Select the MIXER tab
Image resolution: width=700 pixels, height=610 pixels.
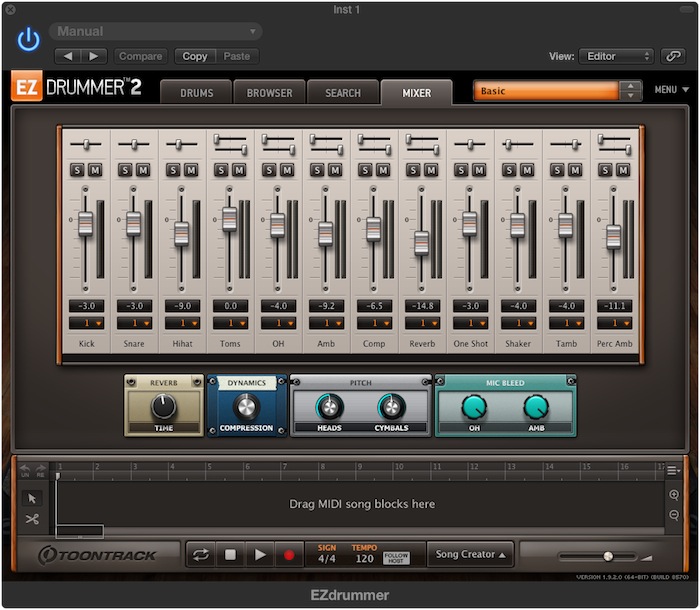[x=417, y=93]
